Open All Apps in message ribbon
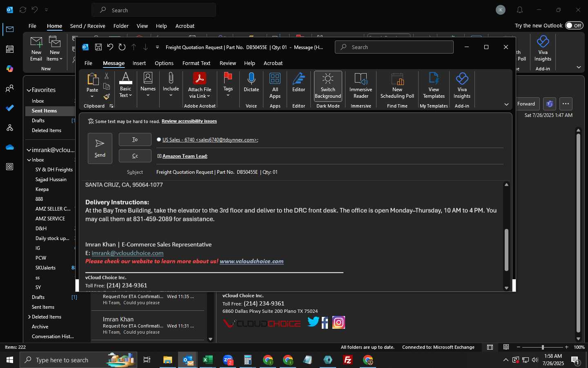 tap(275, 85)
